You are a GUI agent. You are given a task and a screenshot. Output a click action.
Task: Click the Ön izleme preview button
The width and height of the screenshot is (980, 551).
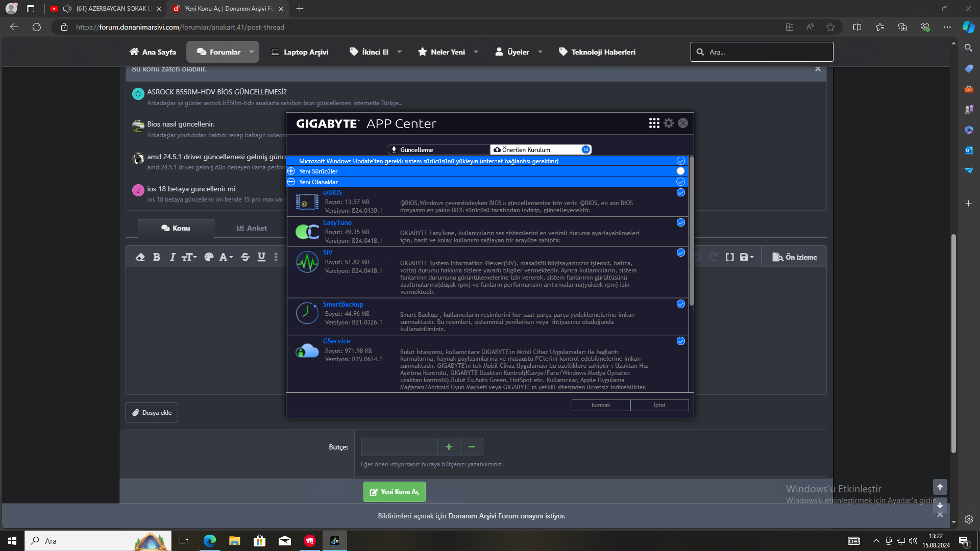tap(795, 257)
